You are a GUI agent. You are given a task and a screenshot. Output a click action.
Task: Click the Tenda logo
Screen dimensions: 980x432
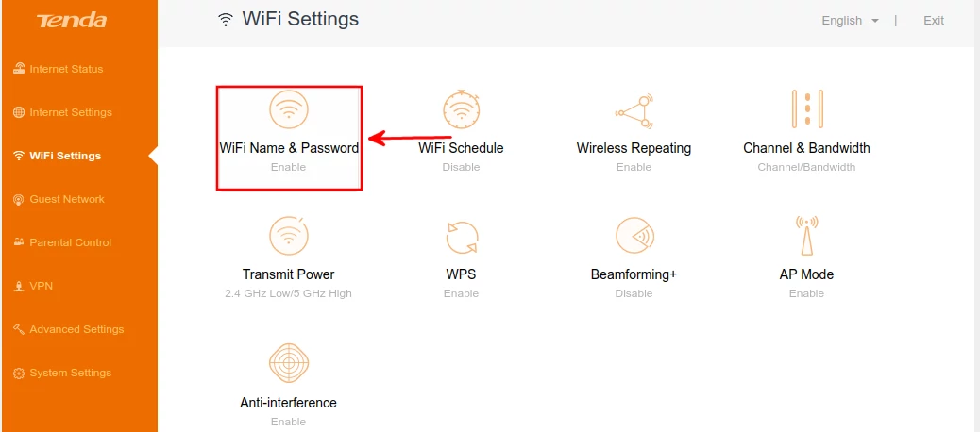click(71, 21)
